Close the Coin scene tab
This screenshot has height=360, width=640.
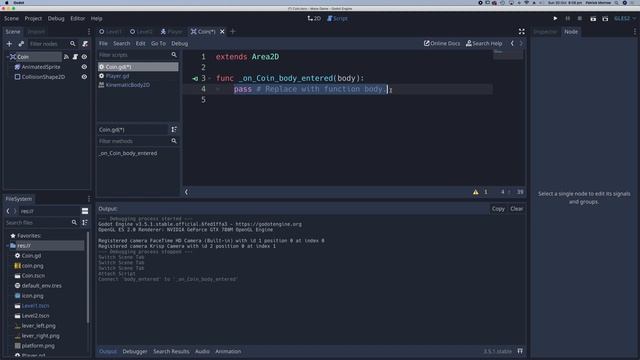point(222,31)
